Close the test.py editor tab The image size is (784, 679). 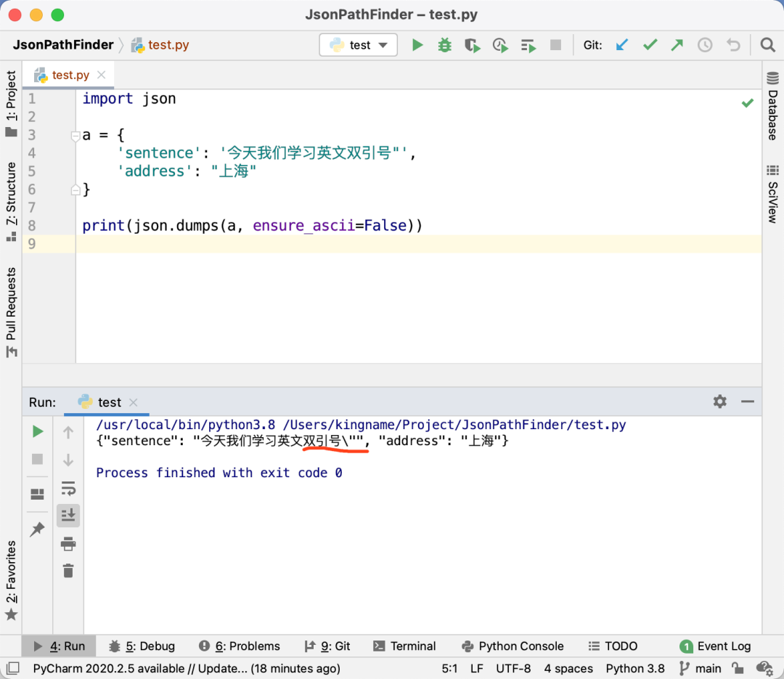[102, 75]
